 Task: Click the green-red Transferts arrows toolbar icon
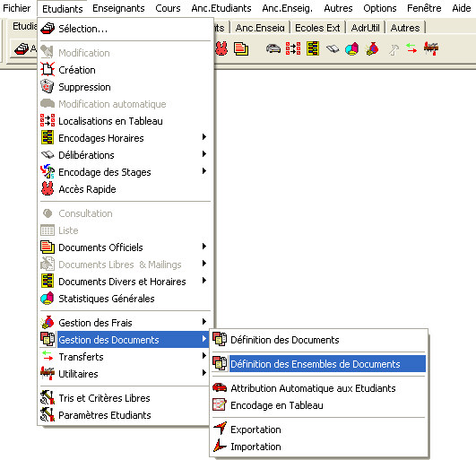tap(411, 48)
